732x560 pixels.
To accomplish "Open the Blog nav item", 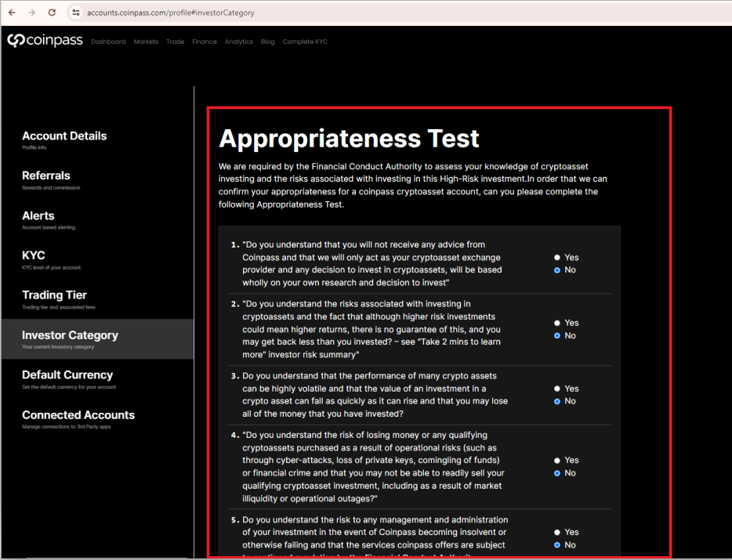I will pos(267,42).
